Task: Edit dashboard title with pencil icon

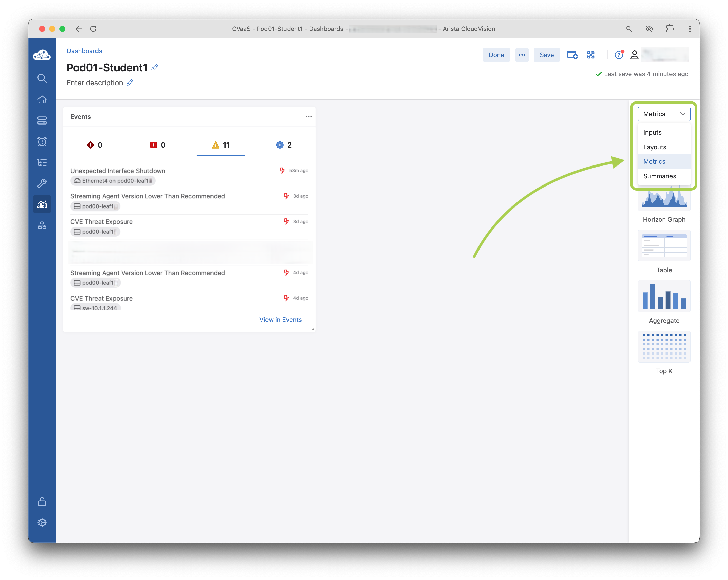Action: 155,68
